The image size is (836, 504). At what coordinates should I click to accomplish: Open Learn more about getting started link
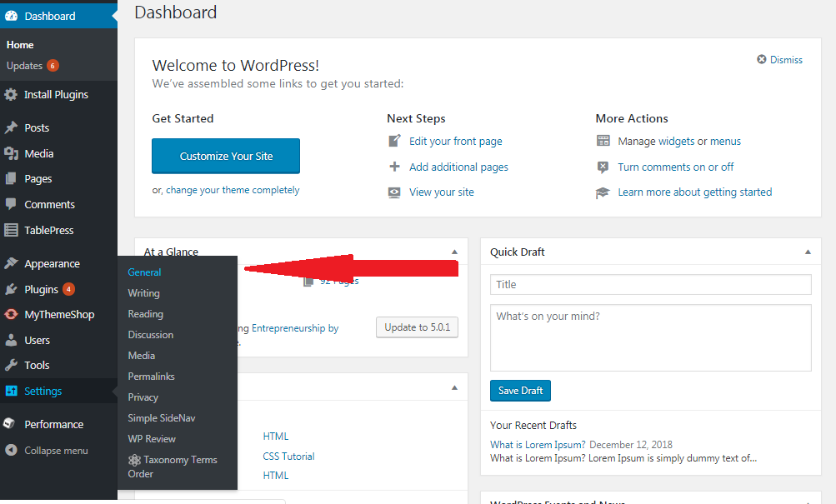694,192
